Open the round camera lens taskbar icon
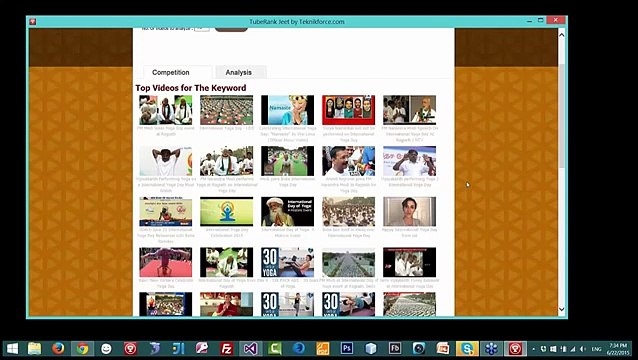Screen dimensions: 638x360 419,349
